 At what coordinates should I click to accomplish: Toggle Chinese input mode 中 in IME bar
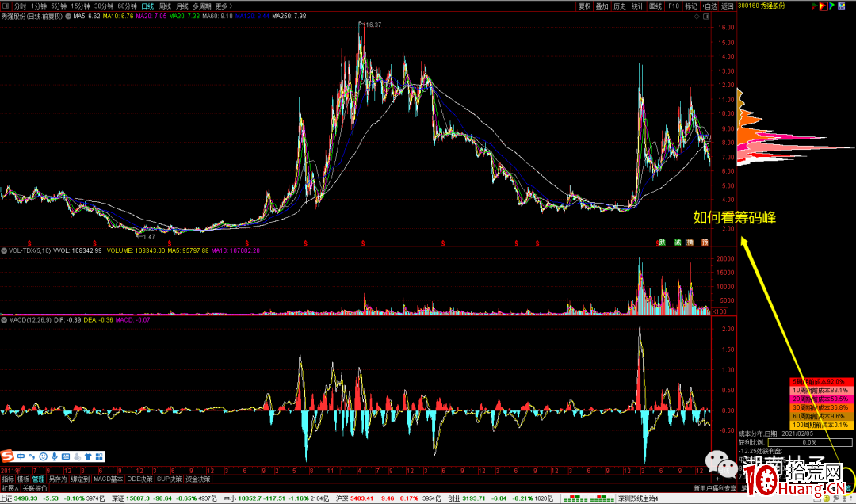click(x=21, y=456)
